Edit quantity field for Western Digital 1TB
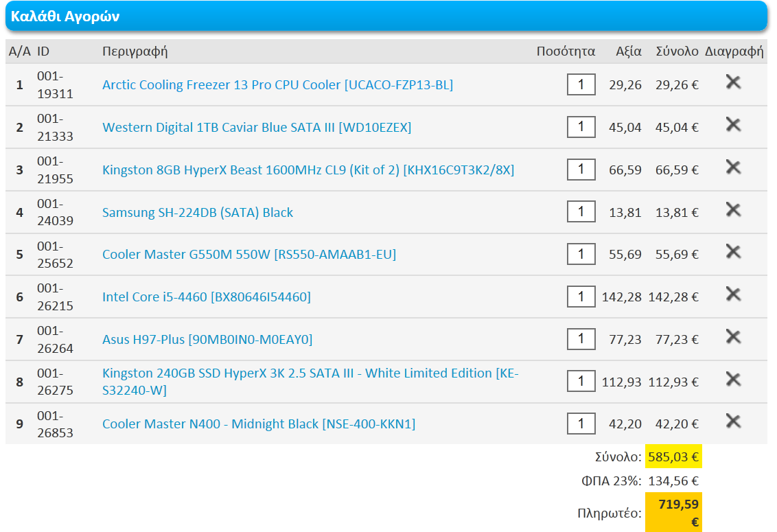Image resolution: width=777 pixels, height=532 pixels. coord(581,128)
